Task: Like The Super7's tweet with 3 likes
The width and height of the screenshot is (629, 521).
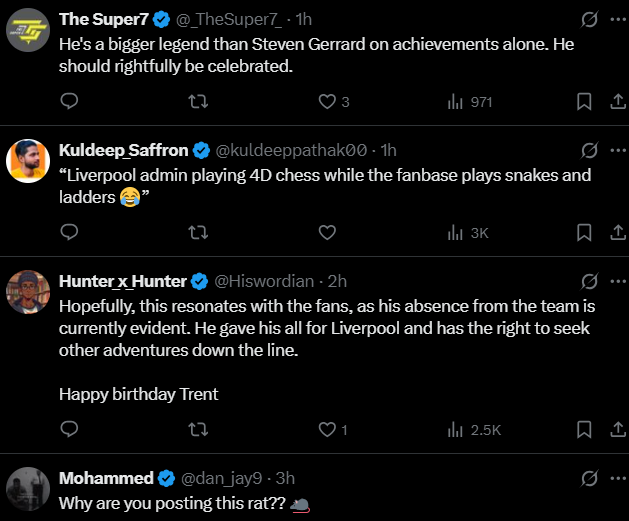Action: pyautogui.click(x=327, y=101)
